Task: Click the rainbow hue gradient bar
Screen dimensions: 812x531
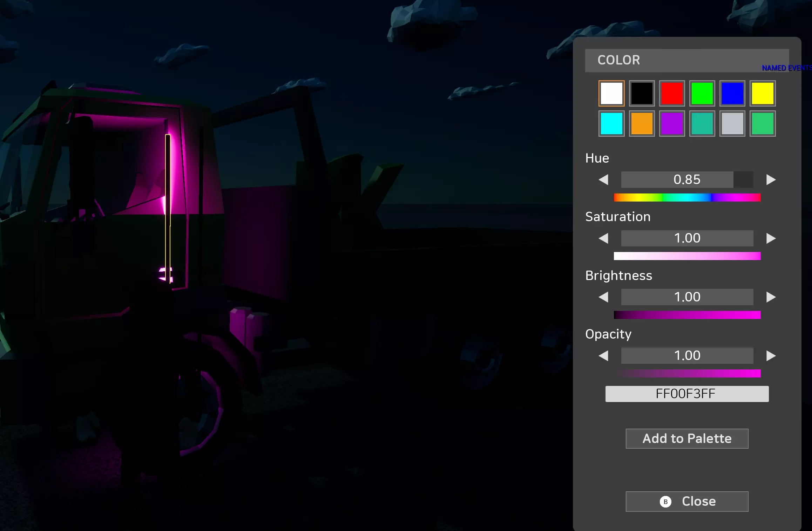Action: point(687,198)
